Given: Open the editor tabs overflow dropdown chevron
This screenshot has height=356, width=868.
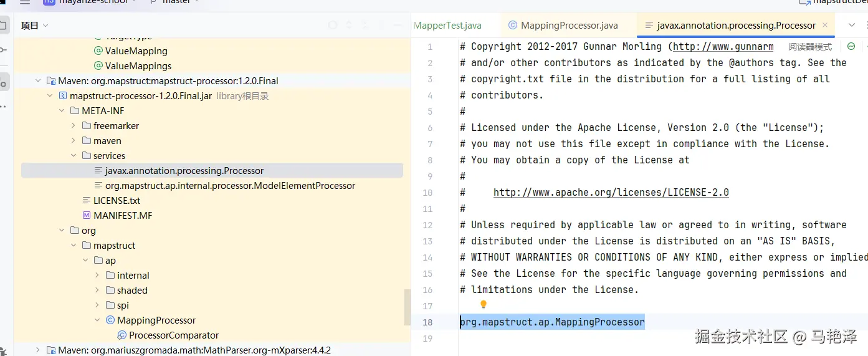Looking at the screenshot, I should click(x=852, y=26).
